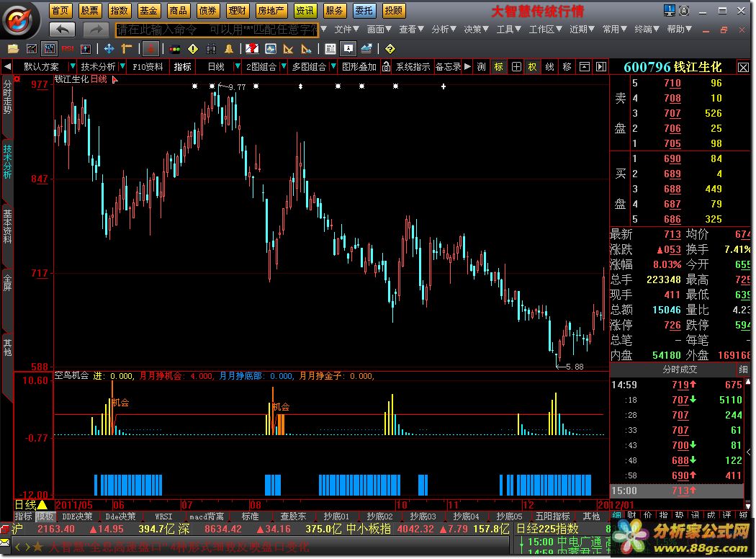Open the bell alert icon
Viewport: 756px width, 559px height.
coord(229,49)
